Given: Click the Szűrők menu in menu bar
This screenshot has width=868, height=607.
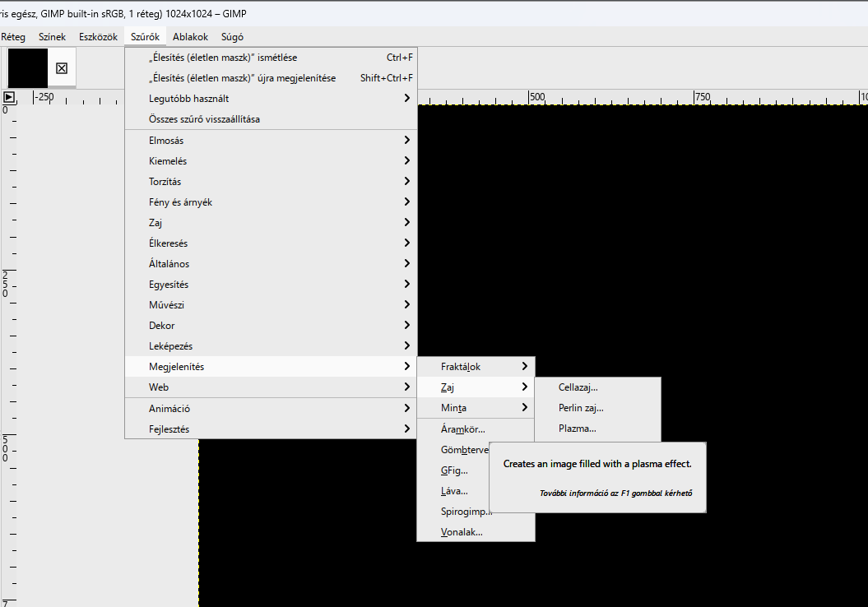Looking at the screenshot, I should point(145,37).
